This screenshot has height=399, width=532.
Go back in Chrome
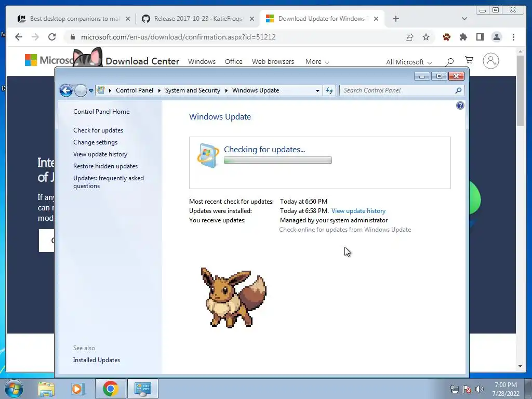tap(19, 37)
